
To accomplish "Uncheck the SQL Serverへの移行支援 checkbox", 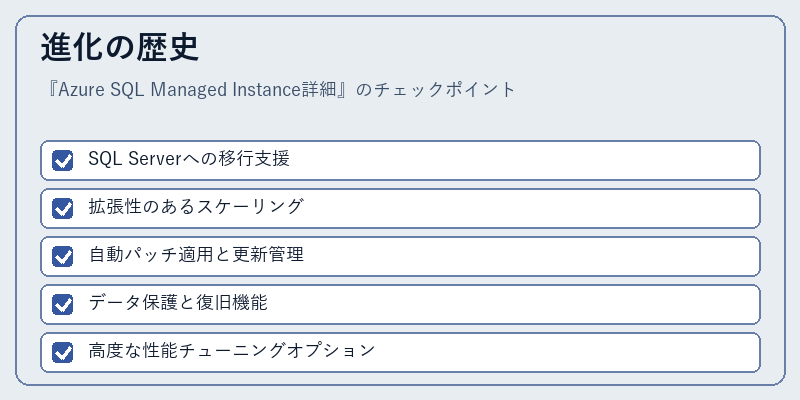I will coord(62,160).
